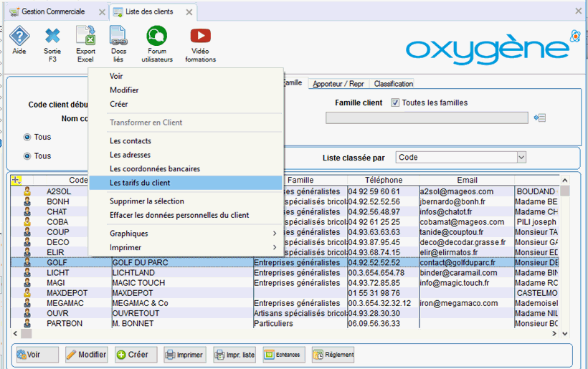Switch to the Apporteur / Repr tab
The height and width of the screenshot is (369, 588).
tap(338, 84)
